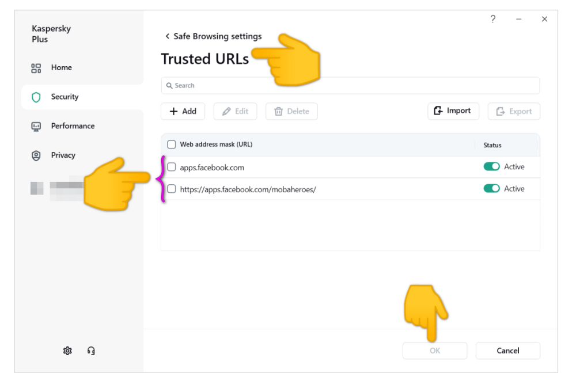The width and height of the screenshot is (576, 392).
Task: Click the Performance monitor icon
Action: pyautogui.click(x=36, y=126)
